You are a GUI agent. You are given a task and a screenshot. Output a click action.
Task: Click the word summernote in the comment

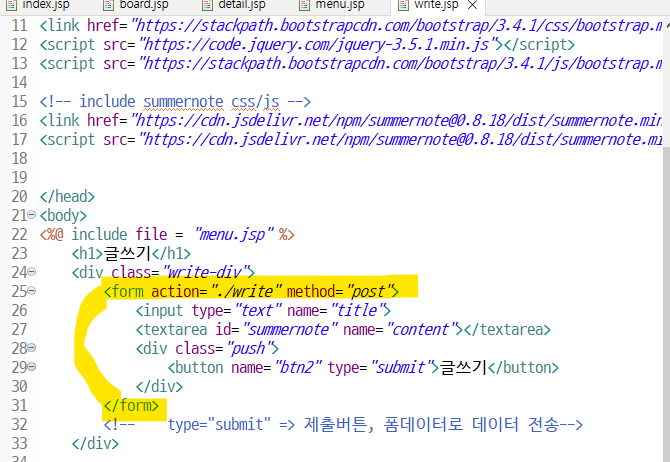coord(183,102)
